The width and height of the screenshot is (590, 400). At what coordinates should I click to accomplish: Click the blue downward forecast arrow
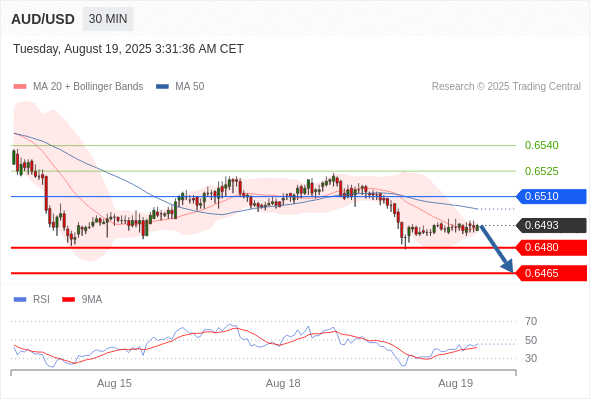pos(497,249)
